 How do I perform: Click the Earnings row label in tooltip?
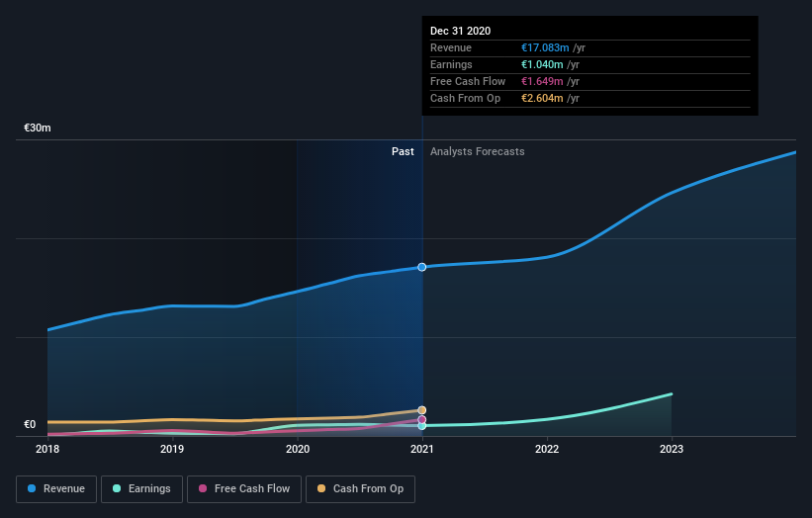coord(452,64)
